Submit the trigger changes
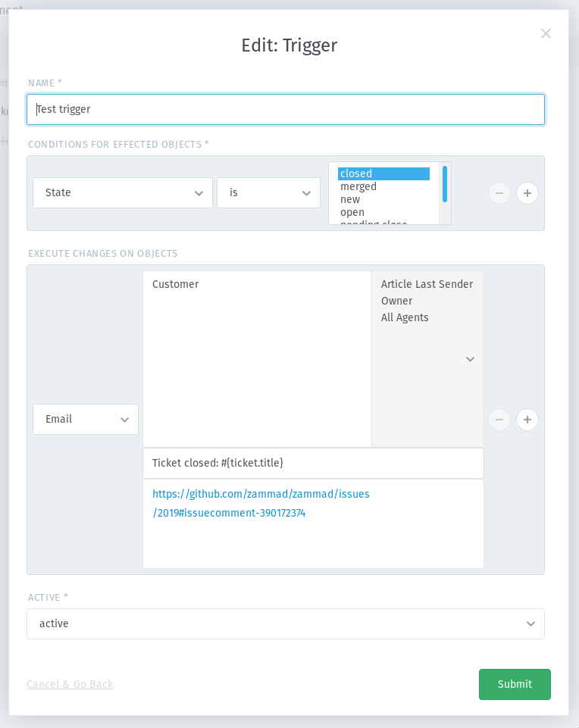Image resolution: width=579 pixels, height=728 pixels. coord(515,683)
